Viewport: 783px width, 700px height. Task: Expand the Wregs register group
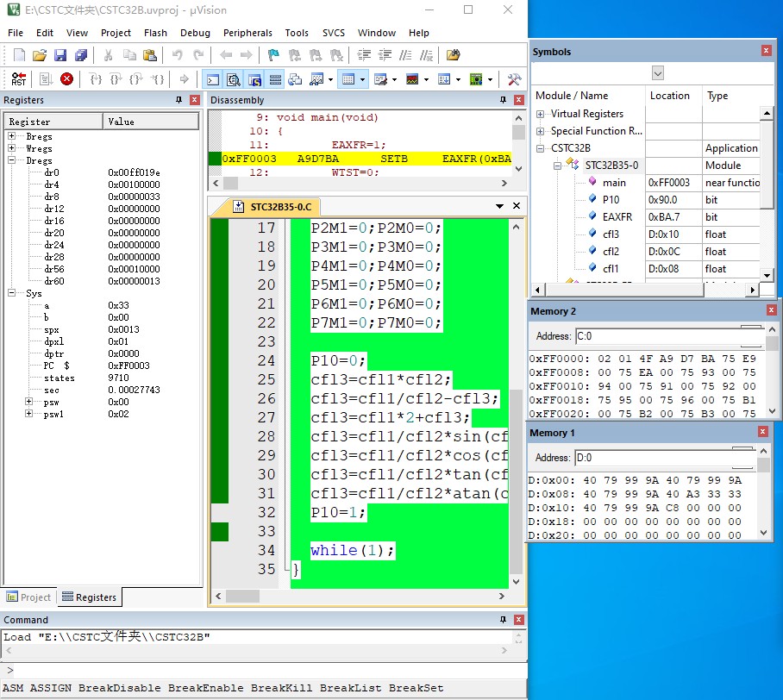[x=11, y=147]
